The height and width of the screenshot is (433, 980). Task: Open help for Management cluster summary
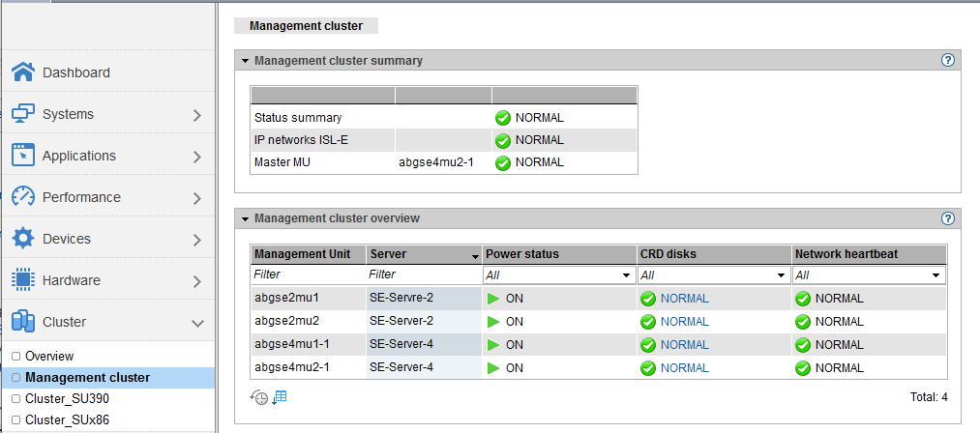(x=948, y=60)
